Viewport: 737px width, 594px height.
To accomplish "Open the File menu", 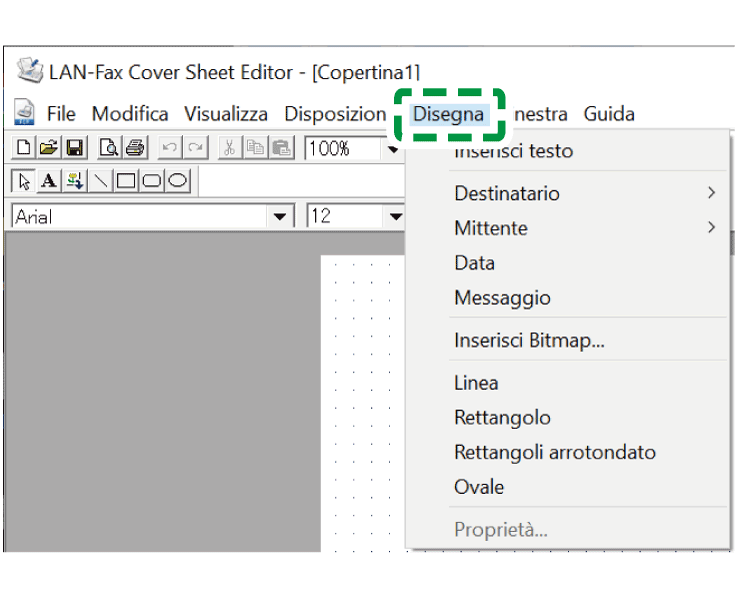I will click(x=61, y=114).
